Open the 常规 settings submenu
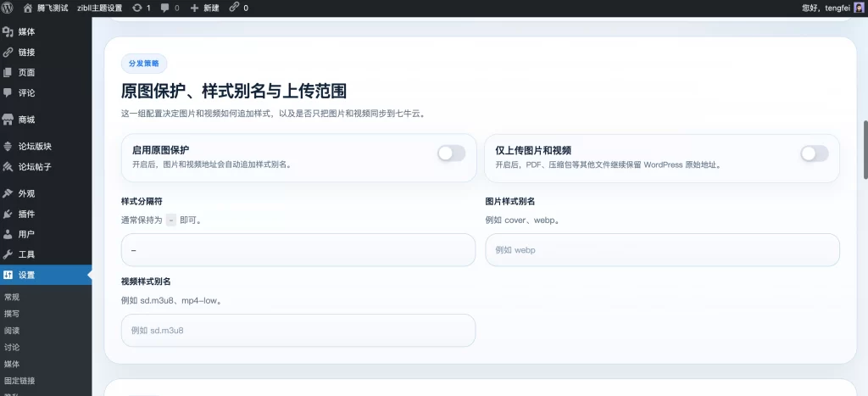 coord(12,297)
